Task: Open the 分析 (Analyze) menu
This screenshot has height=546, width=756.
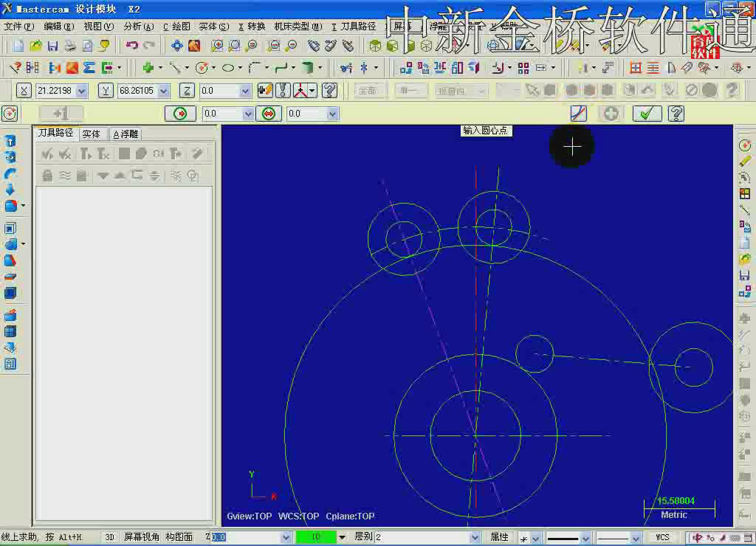Action: point(138,27)
